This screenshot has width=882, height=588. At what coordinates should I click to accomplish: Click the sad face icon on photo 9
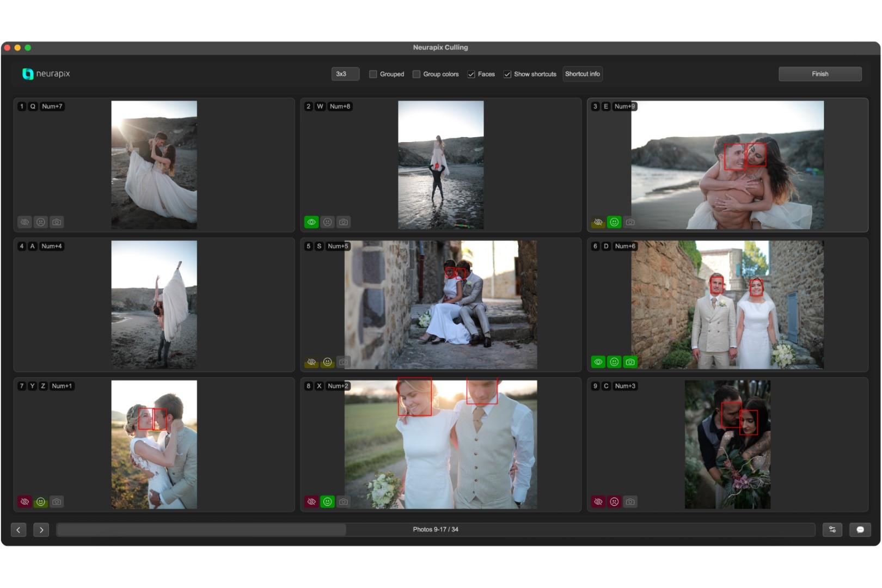tap(614, 502)
